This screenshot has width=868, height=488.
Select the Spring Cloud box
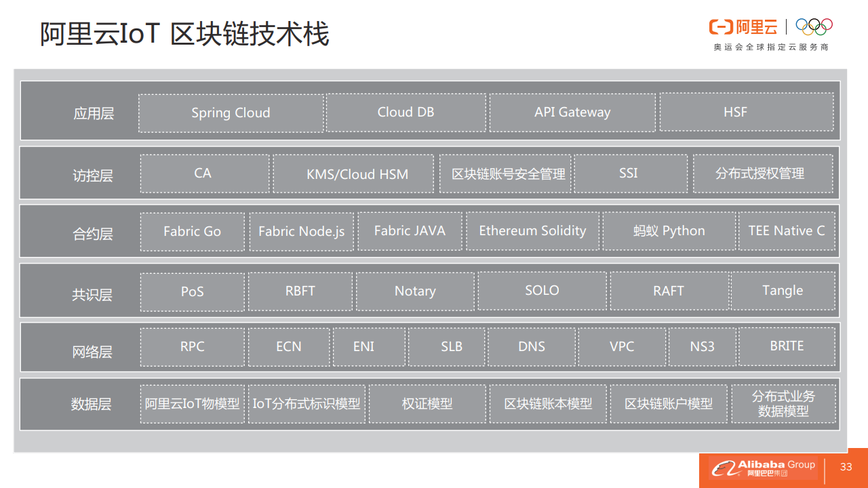(231, 113)
